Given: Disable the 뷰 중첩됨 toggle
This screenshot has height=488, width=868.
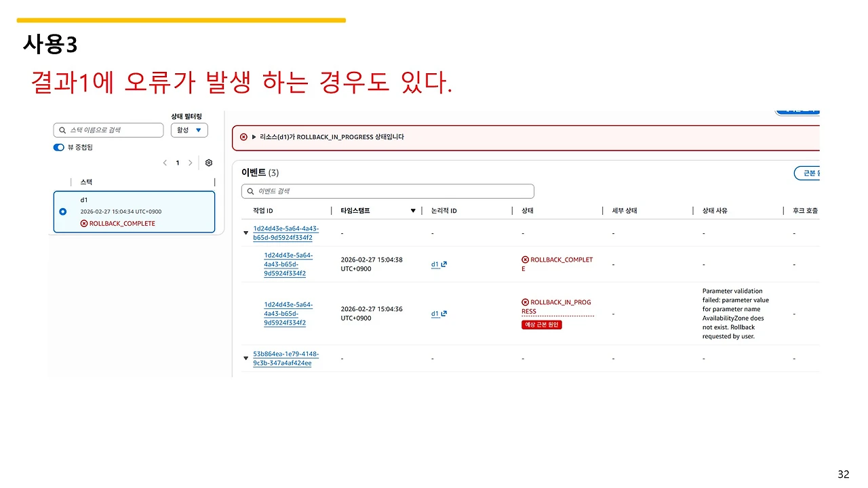Looking at the screenshot, I should click(x=58, y=147).
